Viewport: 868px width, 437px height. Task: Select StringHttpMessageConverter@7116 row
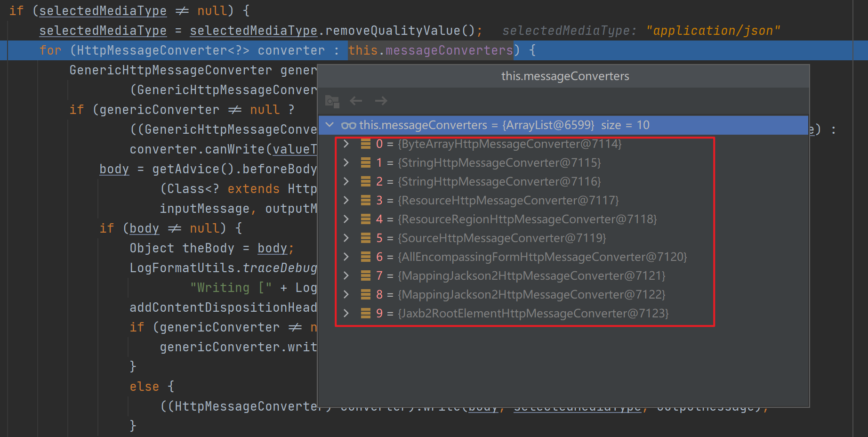[499, 182]
